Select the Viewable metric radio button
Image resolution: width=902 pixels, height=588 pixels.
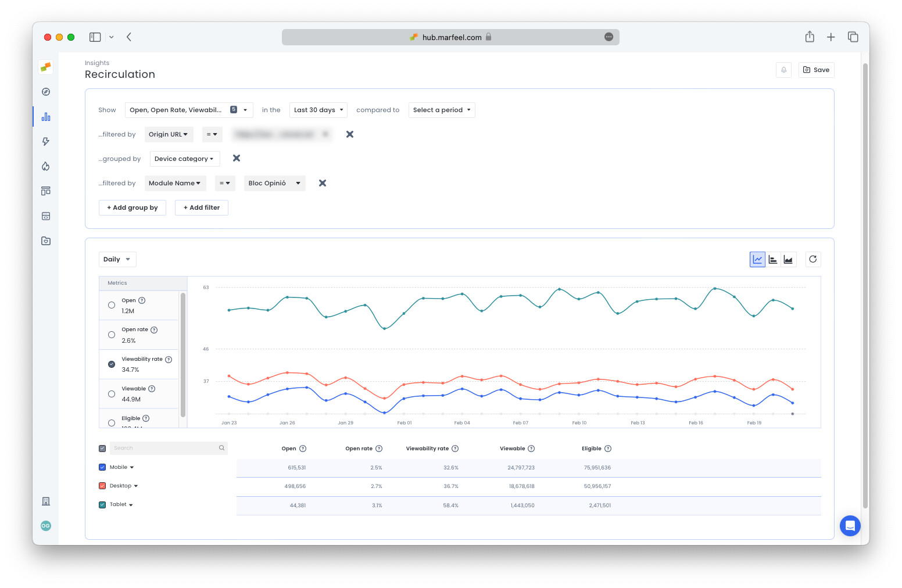[x=112, y=394]
